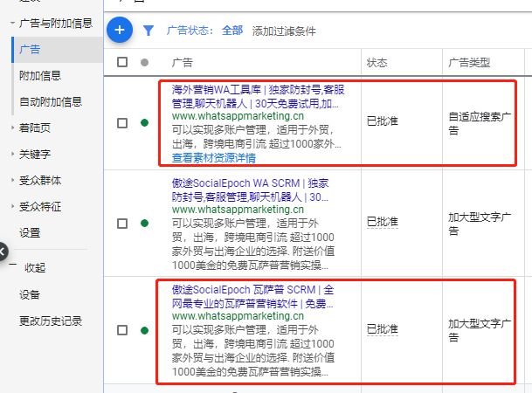Select checkbox for 海外营销WA工具库 ad row
532x393 pixels.
(x=122, y=123)
